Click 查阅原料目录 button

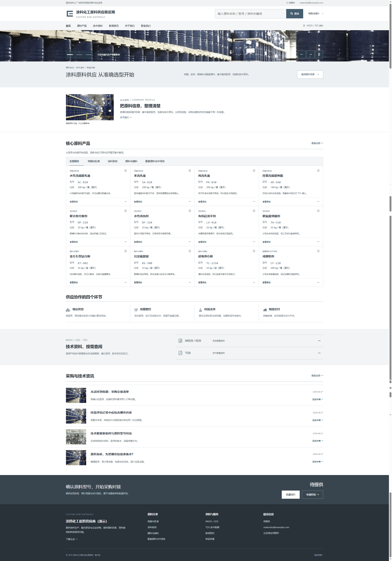tap(310, 75)
